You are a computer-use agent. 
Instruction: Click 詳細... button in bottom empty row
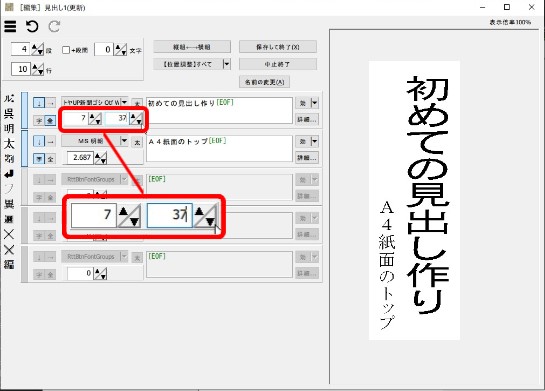click(x=307, y=274)
